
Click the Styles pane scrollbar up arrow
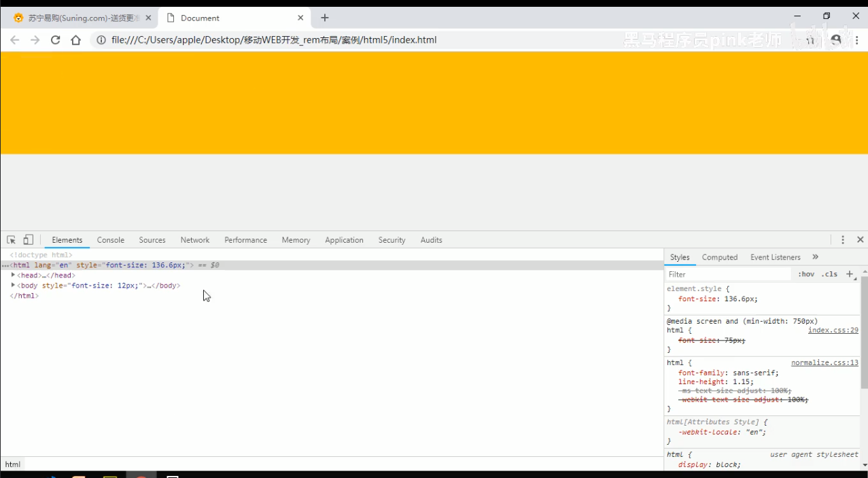coord(864,271)
